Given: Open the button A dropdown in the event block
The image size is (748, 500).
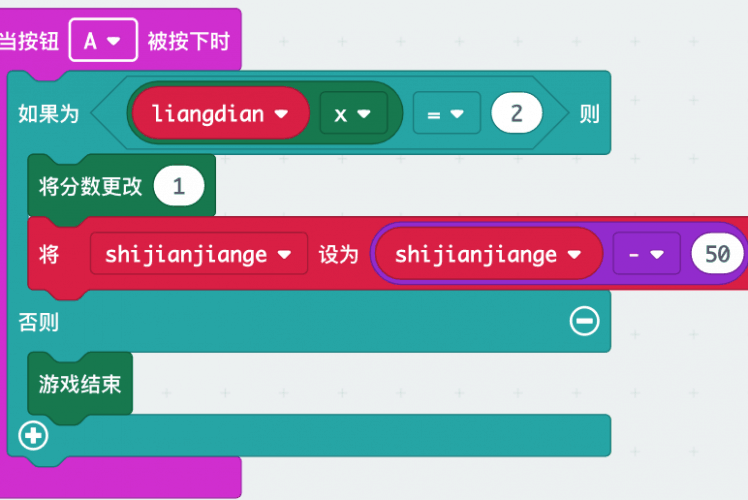Looking at the screenshot, I should pyautogui.click(x=103, y=41).
